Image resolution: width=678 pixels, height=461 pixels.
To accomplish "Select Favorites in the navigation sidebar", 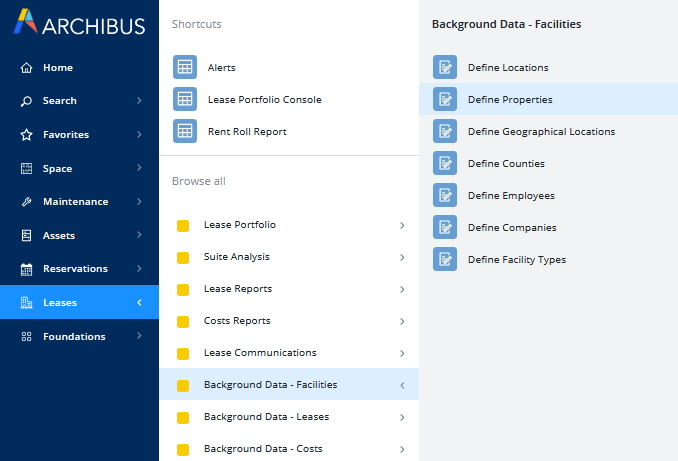I will (x=65, y=135).
